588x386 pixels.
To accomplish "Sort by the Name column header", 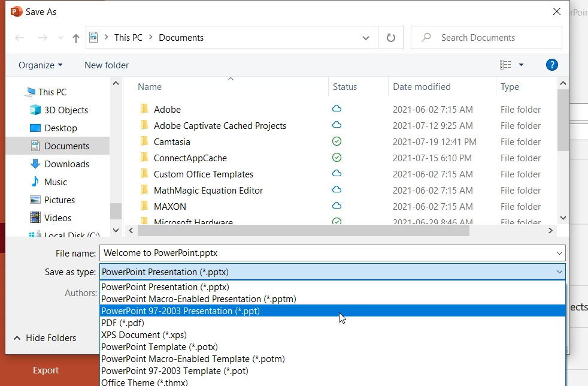I will tap(150, 87).
